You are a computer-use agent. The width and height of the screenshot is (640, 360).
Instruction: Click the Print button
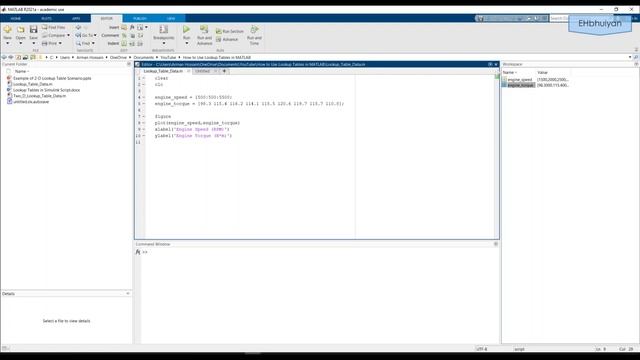coord(50,43)
